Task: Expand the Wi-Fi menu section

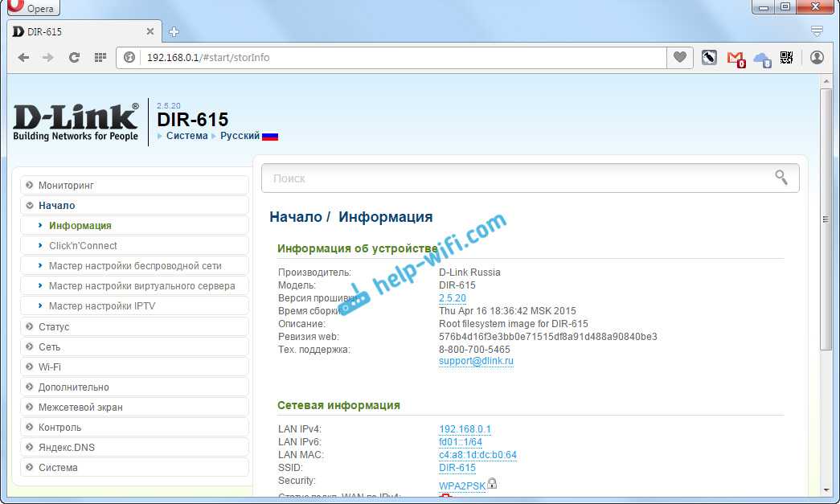Action: (49, 367)
